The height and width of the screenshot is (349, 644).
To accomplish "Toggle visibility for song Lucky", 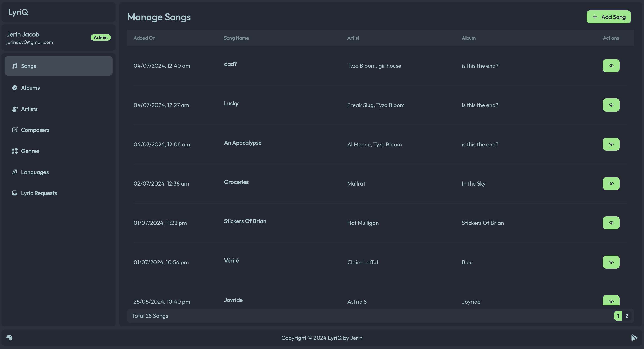I will [611, 105].
